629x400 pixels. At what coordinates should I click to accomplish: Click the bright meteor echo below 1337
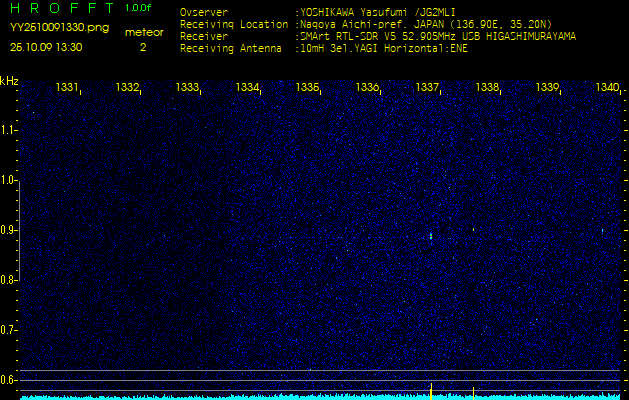(430, 237)
